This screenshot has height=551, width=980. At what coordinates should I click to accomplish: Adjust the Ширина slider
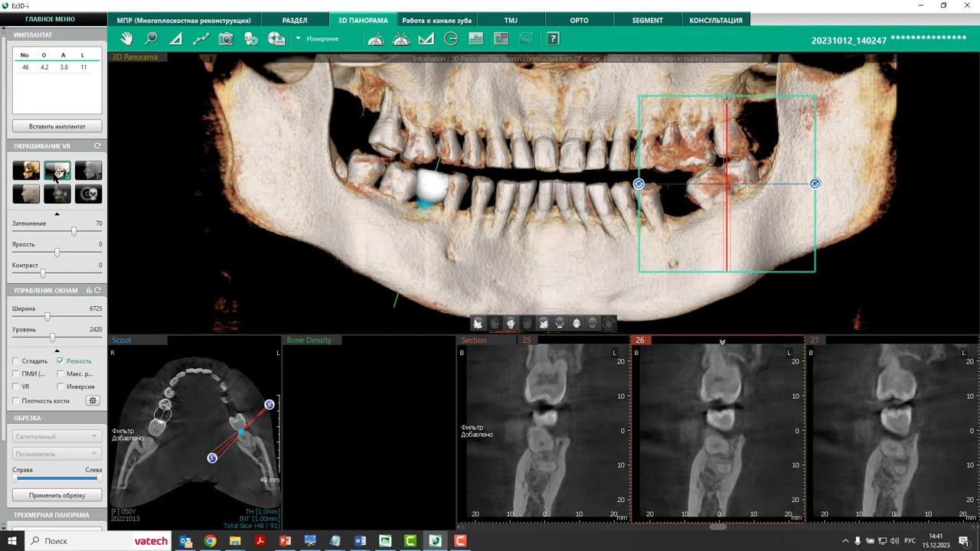pos(47,316)
